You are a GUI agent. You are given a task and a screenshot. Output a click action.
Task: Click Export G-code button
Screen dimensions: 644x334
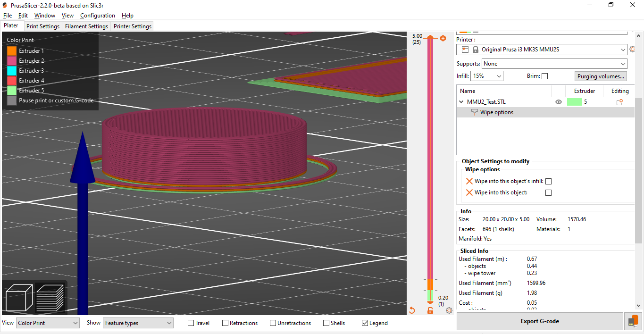tap(540, 321)
